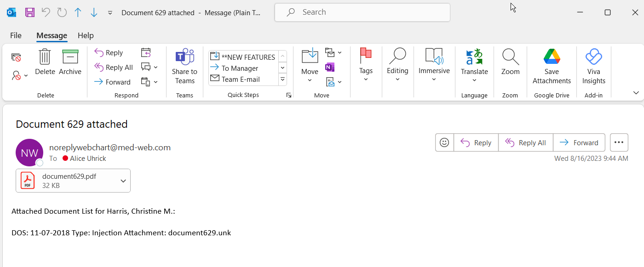Open the Tags flag dropdown
Image resolution: width=644 pixels, height=267 pixels.
pyautogui.click(x=366, y=79)
